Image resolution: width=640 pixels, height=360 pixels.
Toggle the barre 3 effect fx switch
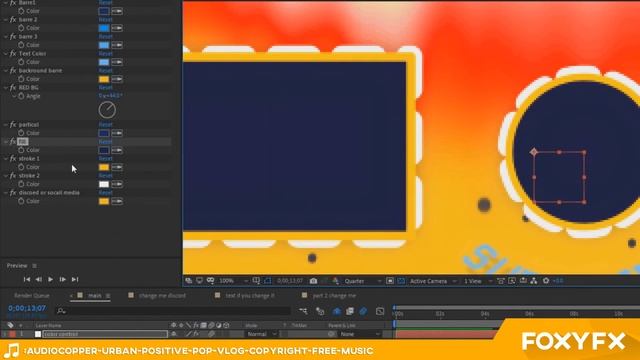click(x=13, y=36)
